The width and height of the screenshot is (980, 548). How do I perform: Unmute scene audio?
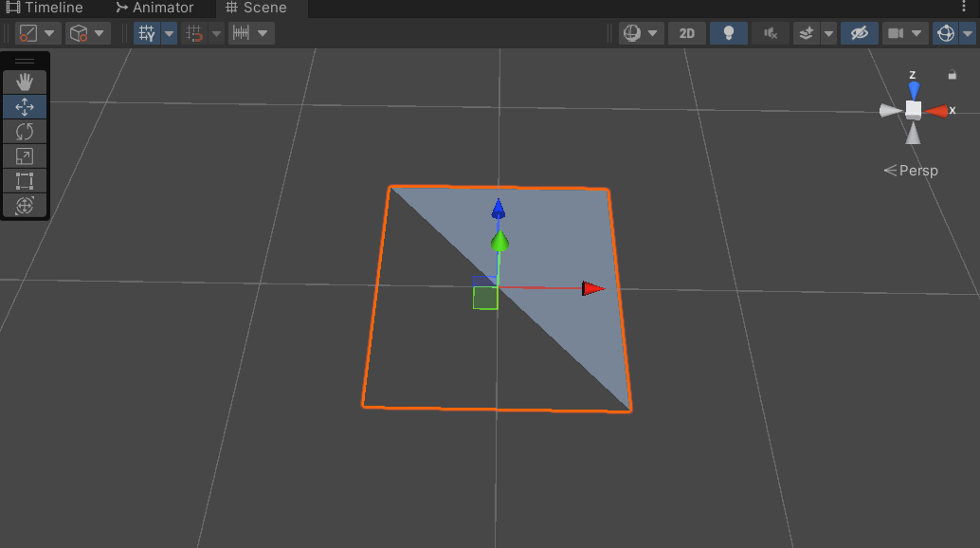tap(770, 33)
